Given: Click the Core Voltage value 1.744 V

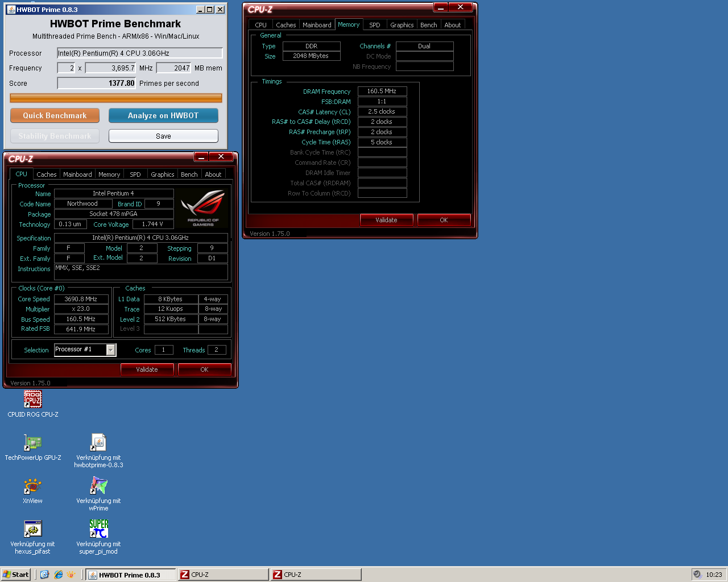Looking at the screenshot, I should click(152, 225).
